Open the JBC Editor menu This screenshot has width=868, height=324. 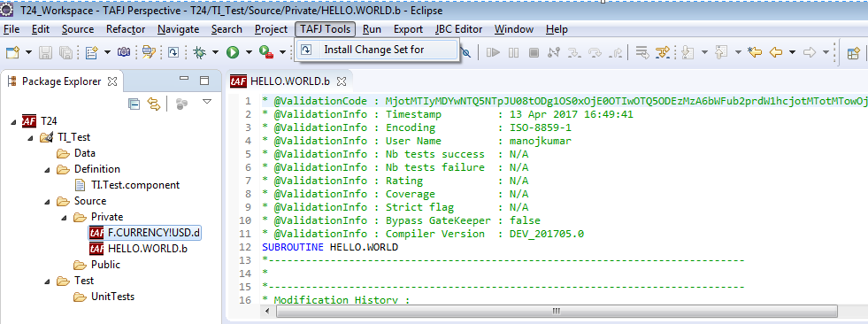click(x=458, y=29)
